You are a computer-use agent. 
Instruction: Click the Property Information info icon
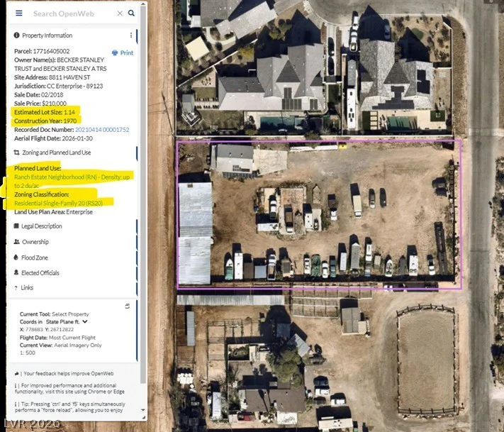[17, 35]
